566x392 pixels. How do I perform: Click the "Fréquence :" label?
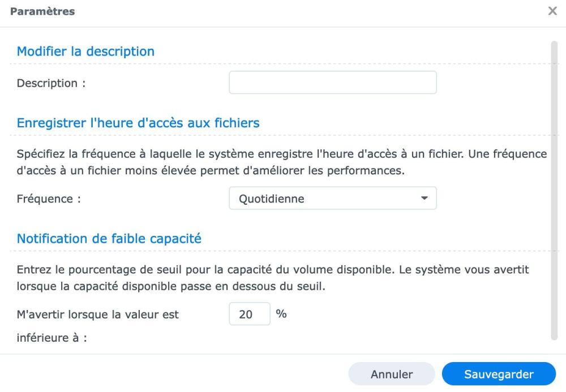[x=49, y=199]
